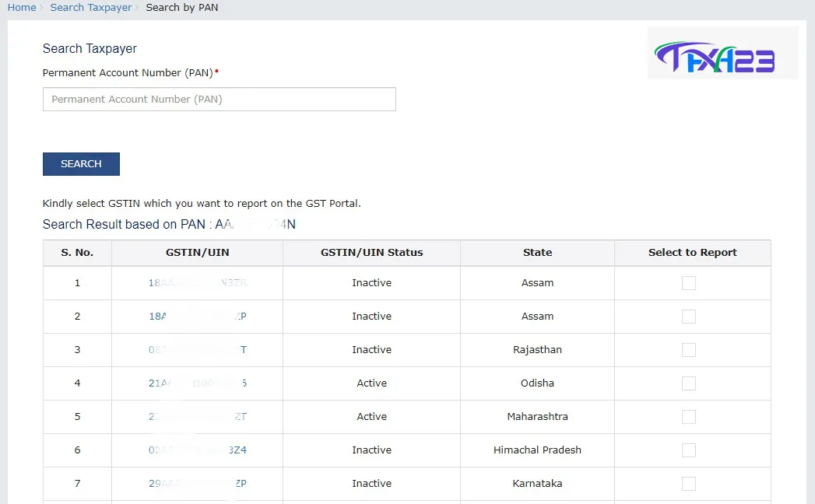The height and width of the screenshot is (504, 815).
Task: Check the Karnataka row report box
Action: [688, 484]
